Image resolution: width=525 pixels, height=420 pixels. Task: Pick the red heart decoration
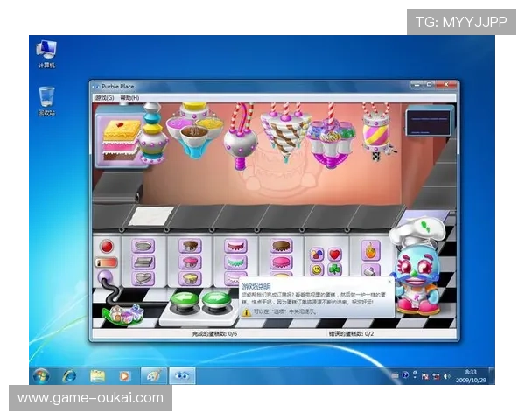[334, 255]
